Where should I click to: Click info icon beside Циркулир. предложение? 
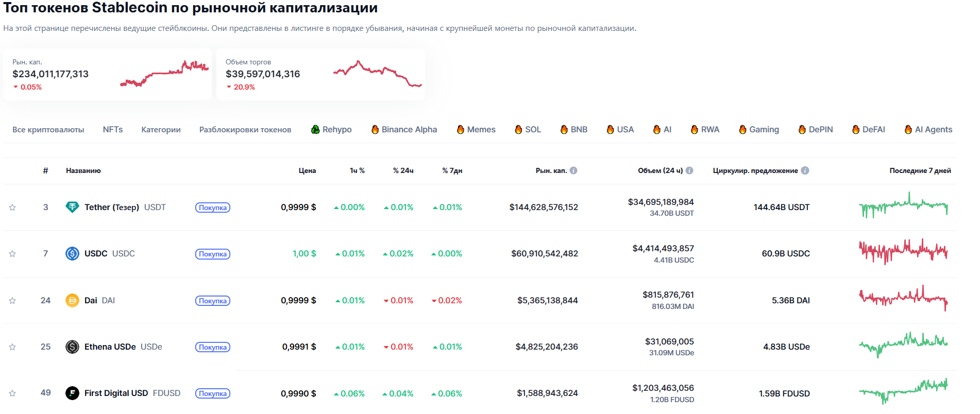coord(805,170)
